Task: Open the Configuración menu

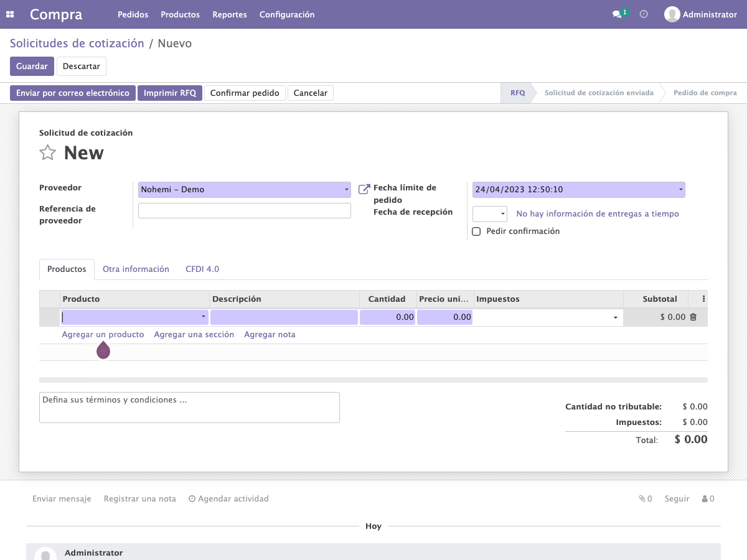Action: tap(287, 14)
